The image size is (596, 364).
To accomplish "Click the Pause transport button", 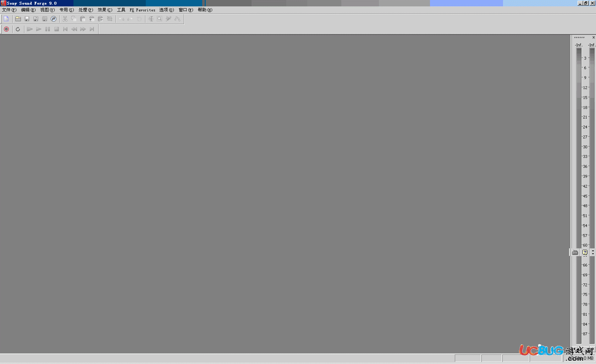I will click(x=48, y=29).
